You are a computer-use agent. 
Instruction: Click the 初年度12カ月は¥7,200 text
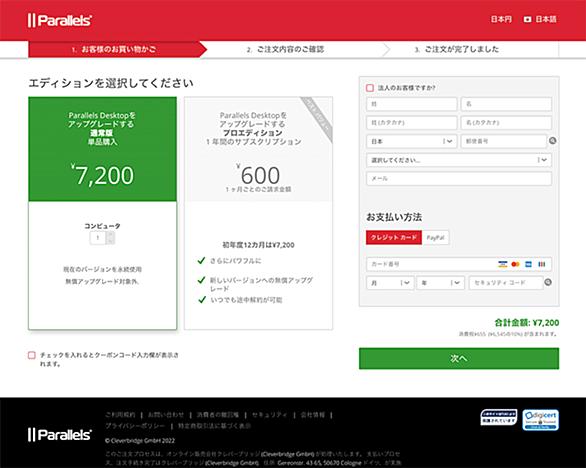click(258, 245)
